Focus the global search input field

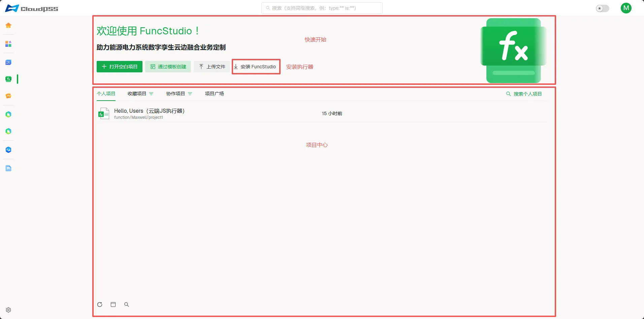(322, 8)
